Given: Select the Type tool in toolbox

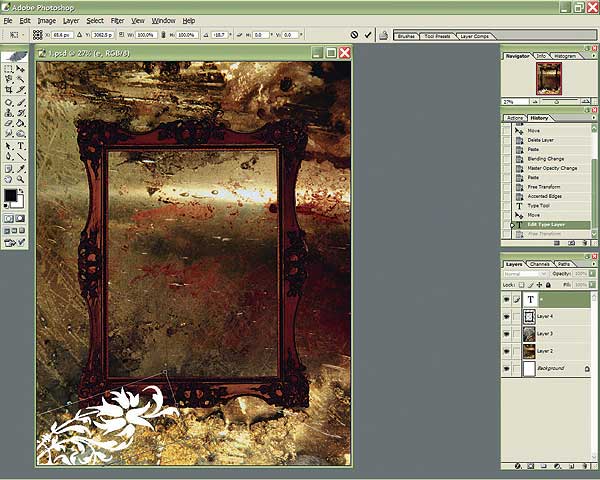Looking at the screenshot, I should 22,145.
